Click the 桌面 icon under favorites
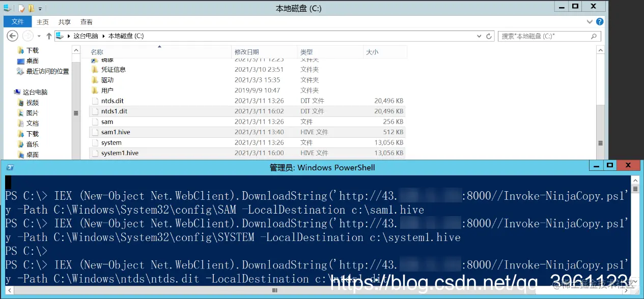Viewport: 644px width, 299px height. point(21,61)
